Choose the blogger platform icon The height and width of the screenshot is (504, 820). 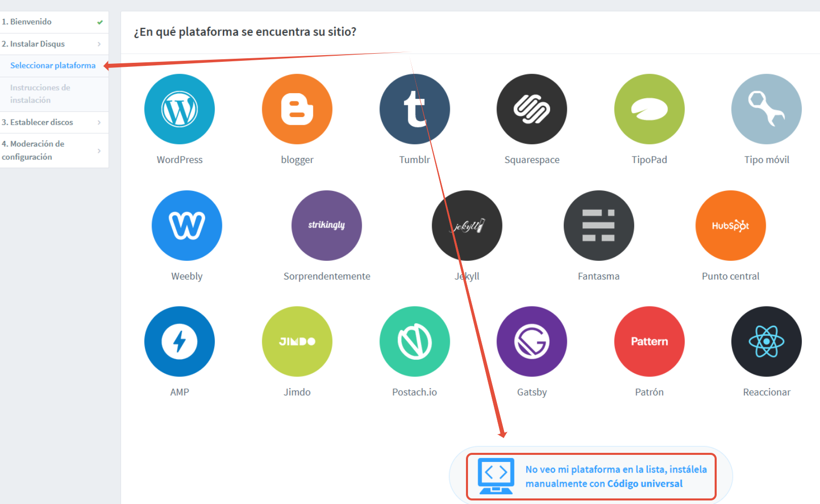[x=297, y=109]
